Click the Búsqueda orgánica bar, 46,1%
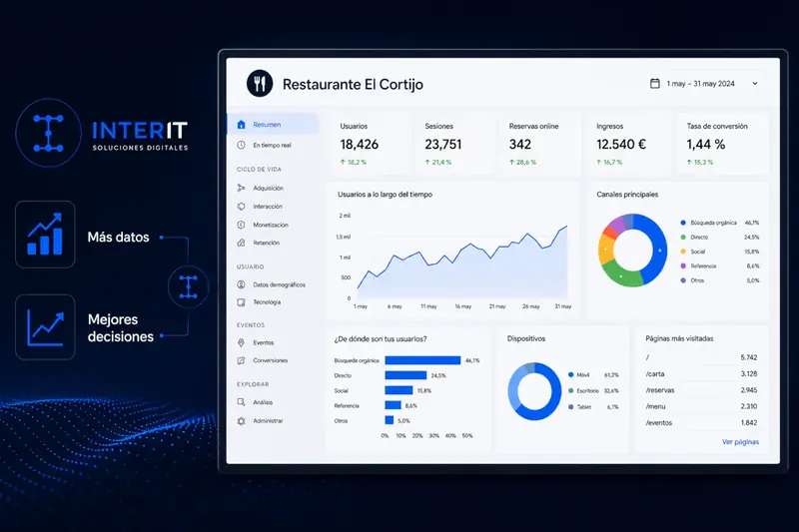 pyautogui.click(x=422, y=360)
